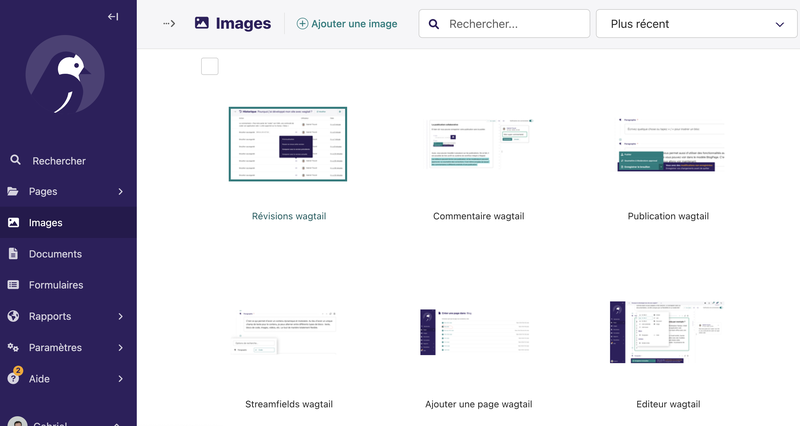Expand the Gabriel account menu chevron
The width and height of the screenshot is (800, 426).
[x=116, y=423]
